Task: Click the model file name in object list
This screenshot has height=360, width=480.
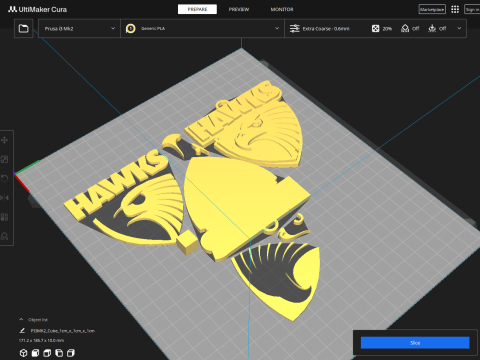Action: pos(63,331)
